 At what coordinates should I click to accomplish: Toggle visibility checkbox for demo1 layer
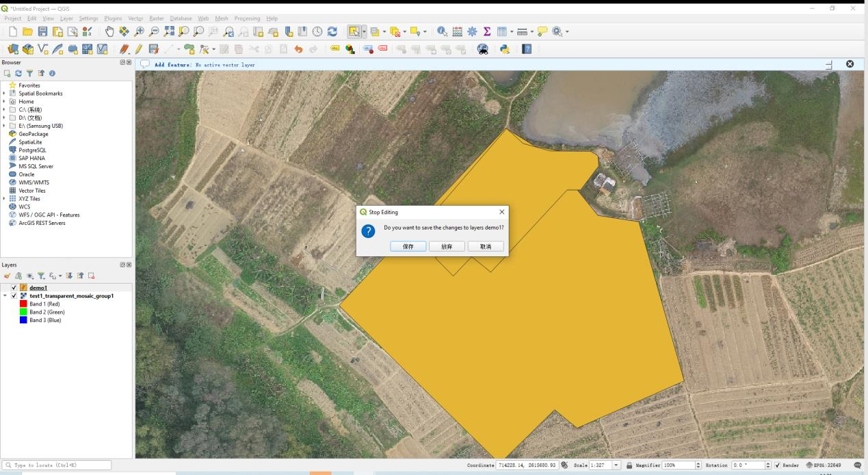click(x=14, y=288)
